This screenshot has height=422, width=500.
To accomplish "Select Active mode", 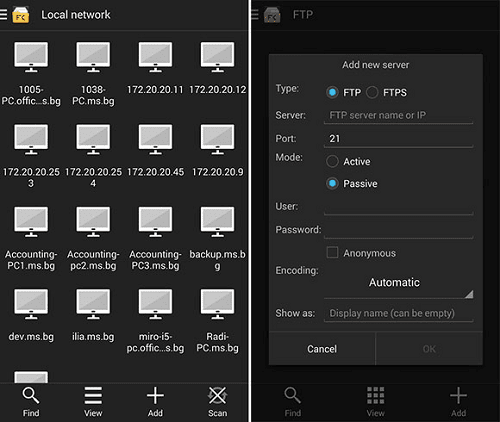I will pyautogui.click(x=332, y=161).
